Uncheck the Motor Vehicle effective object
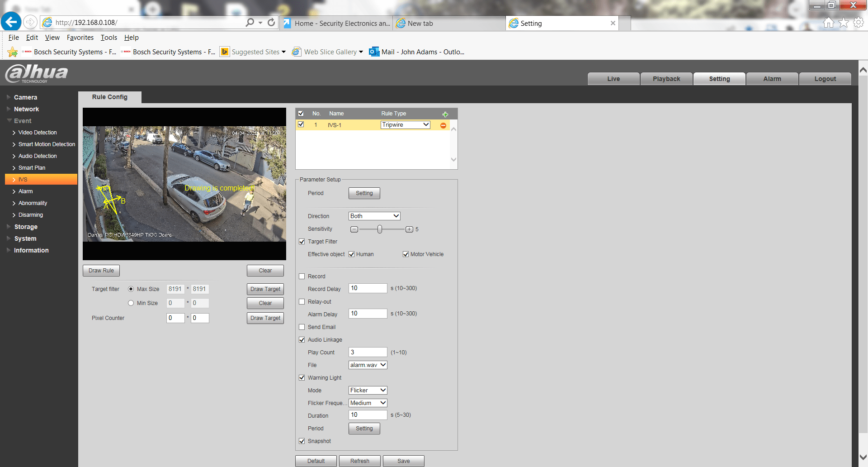The height and width of the screenshot is (467, 868). pos(406,254)
